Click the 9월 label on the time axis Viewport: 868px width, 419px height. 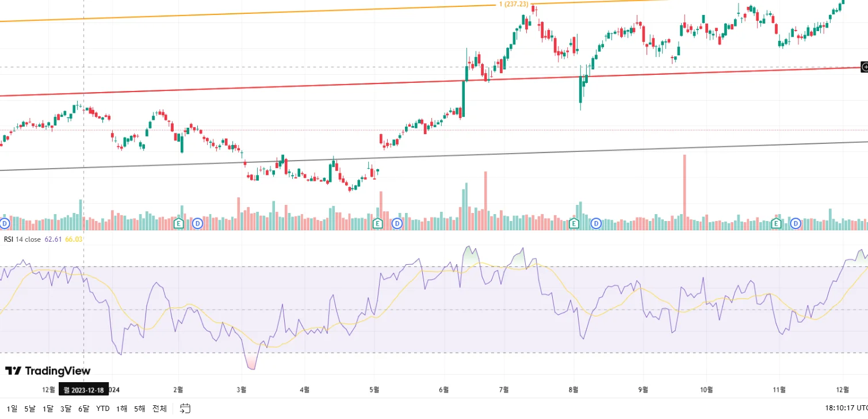click(644, 390)
